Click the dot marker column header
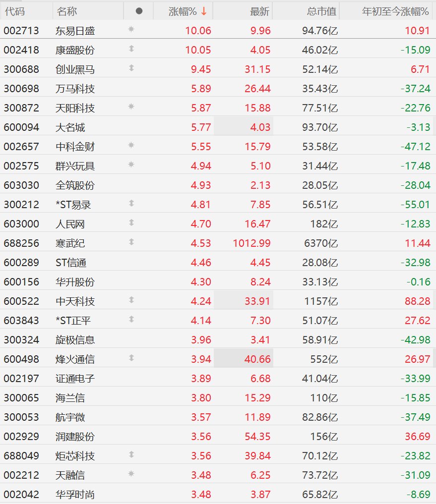Image resolution: width=436 pixels, height=504 pixels. (139, 11)
